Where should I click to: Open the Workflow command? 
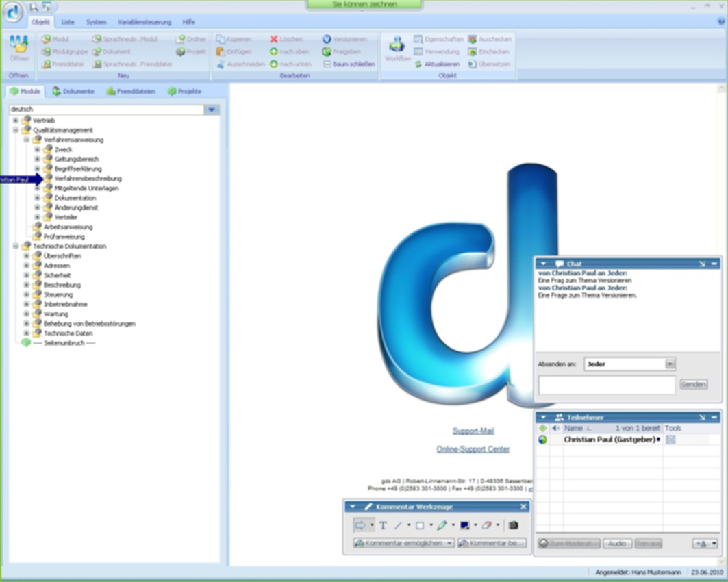click(397, 49)
